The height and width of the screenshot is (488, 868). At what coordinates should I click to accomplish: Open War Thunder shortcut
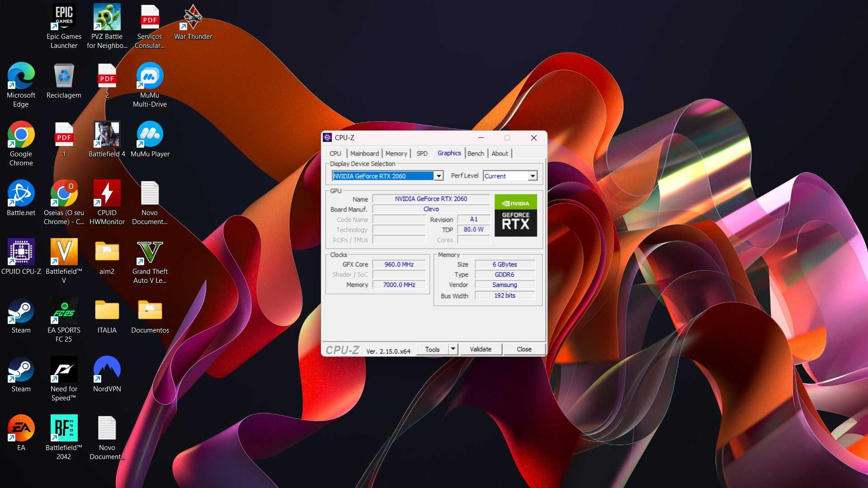193,22
